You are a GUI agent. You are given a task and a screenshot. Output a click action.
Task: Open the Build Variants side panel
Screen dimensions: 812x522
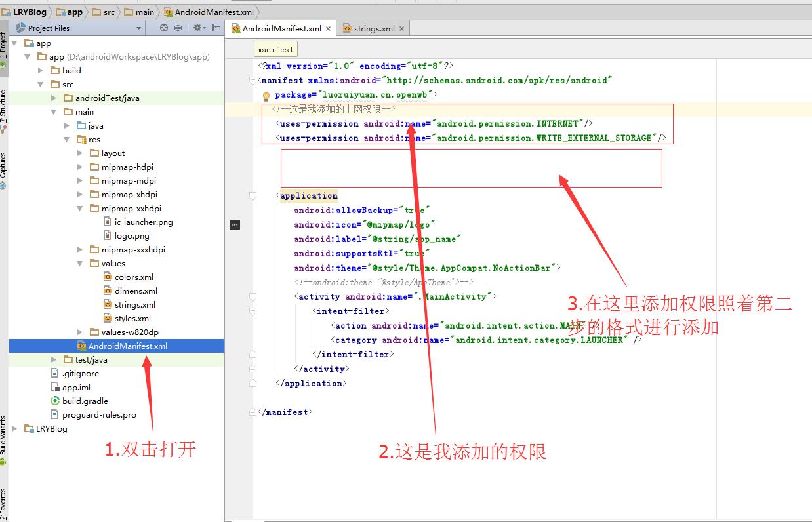coord(3,441)
